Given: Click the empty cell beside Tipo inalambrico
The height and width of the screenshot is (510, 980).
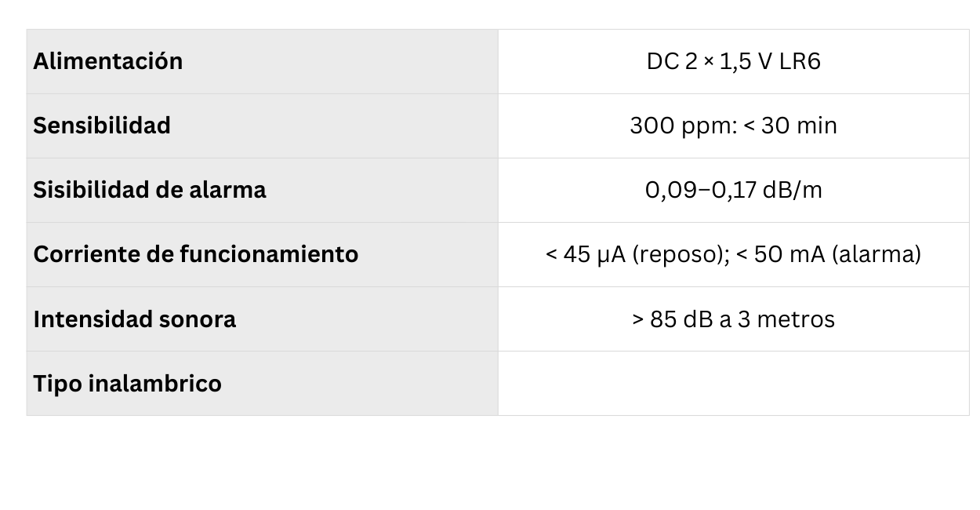Looking at the screenshot, I should tap(733, 384).
